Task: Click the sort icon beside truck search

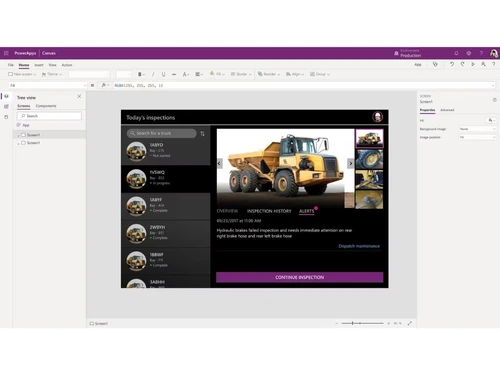Action: 202,134
